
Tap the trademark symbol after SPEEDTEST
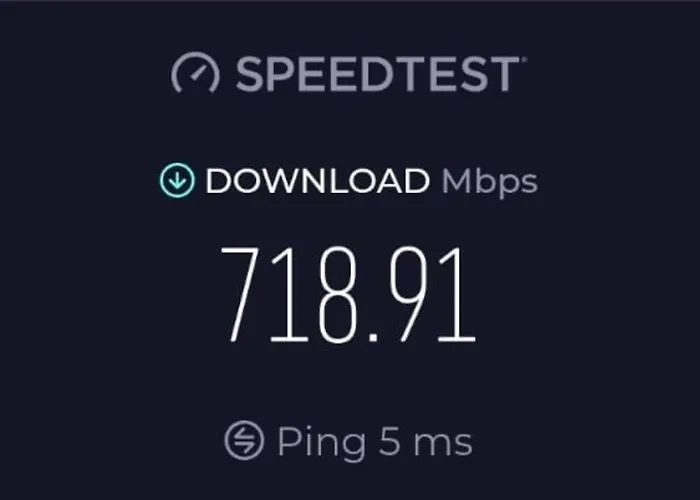tap(525, 59)
